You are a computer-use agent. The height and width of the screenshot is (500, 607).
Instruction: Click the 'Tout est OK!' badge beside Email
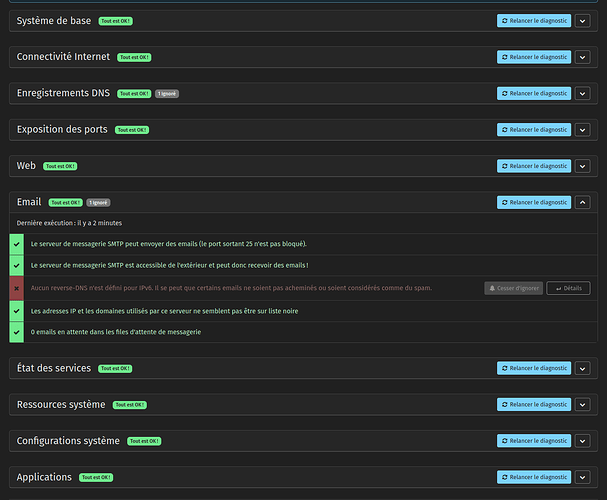[65, 202]
